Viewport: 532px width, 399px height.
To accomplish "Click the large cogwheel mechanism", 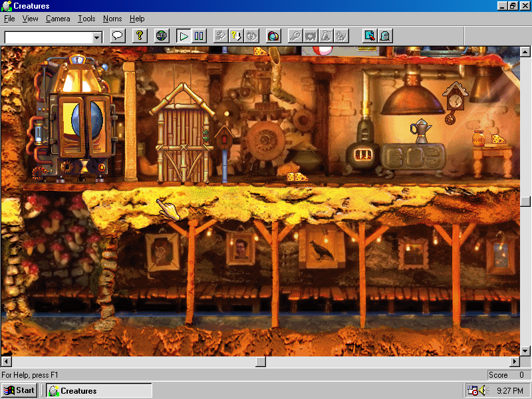I will point(265,140).
